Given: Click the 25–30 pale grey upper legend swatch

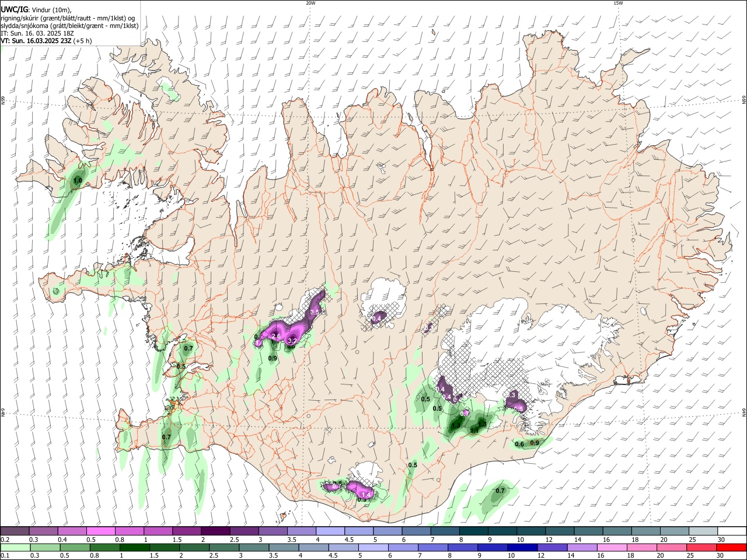Looking at the screenshot, I should click(x=704, y=531).
